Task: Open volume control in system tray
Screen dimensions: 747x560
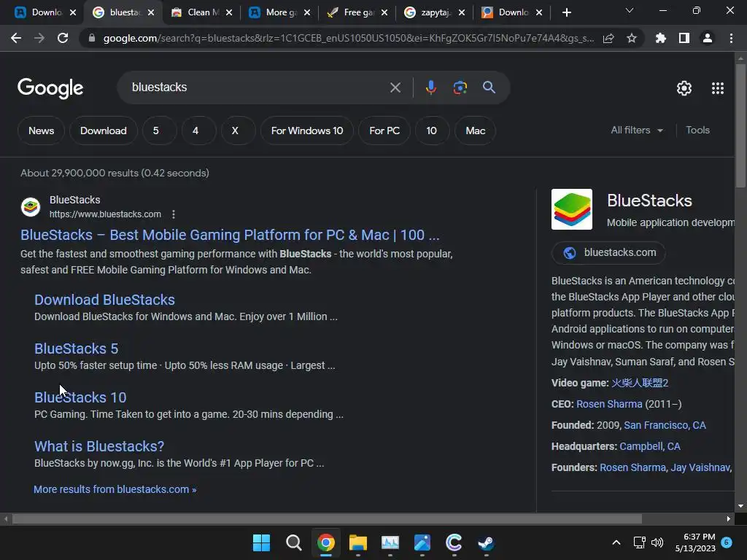Action: [657, 542]
